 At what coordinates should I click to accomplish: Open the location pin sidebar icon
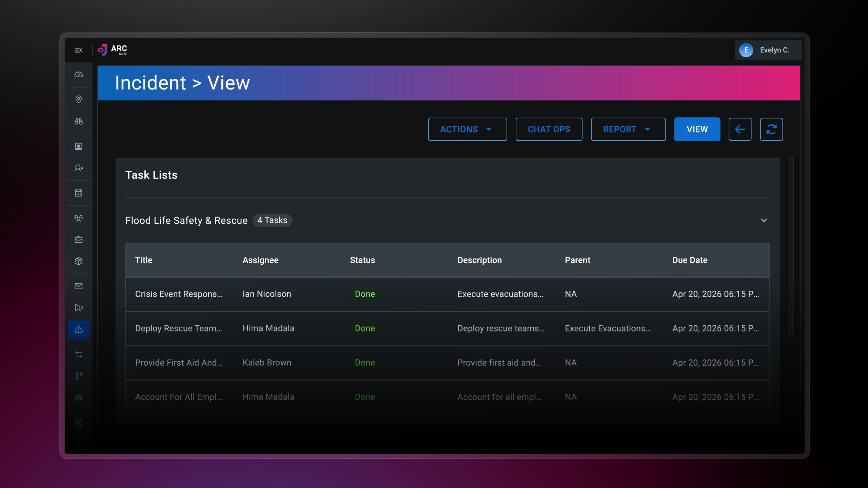79,99
